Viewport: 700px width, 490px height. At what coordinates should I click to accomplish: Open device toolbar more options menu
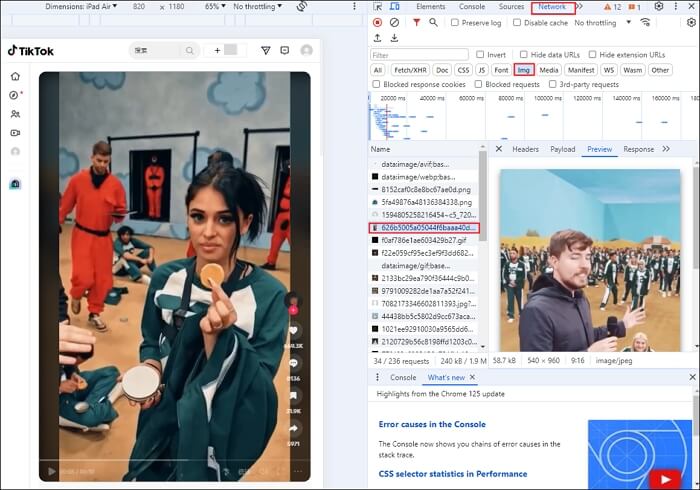click(354, 6)
